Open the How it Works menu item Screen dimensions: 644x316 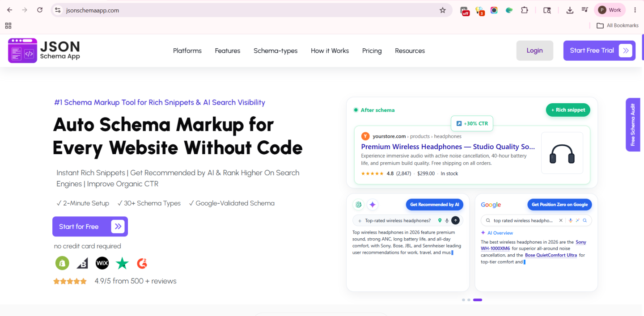pyautogui.click(x=330, y=51)
